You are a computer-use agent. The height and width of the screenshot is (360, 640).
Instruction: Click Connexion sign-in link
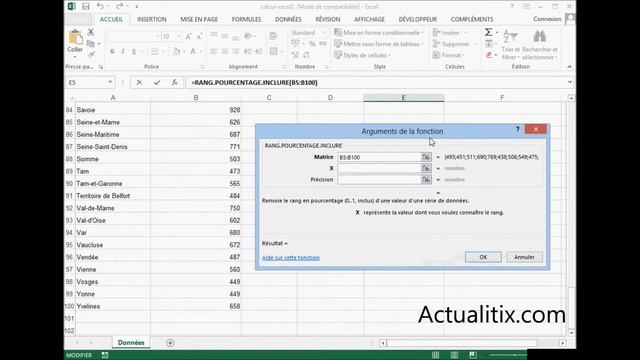point(547,19)
